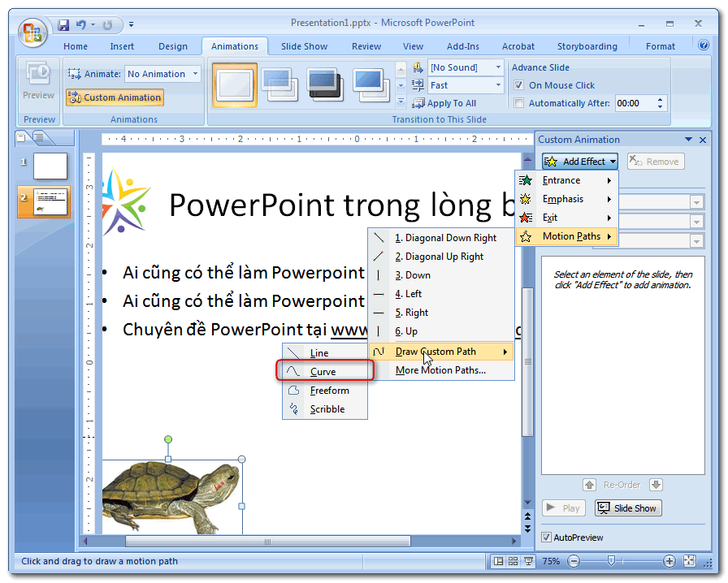
Task: Open the Insert ribbon tab
Action: (x=122, y=46)
